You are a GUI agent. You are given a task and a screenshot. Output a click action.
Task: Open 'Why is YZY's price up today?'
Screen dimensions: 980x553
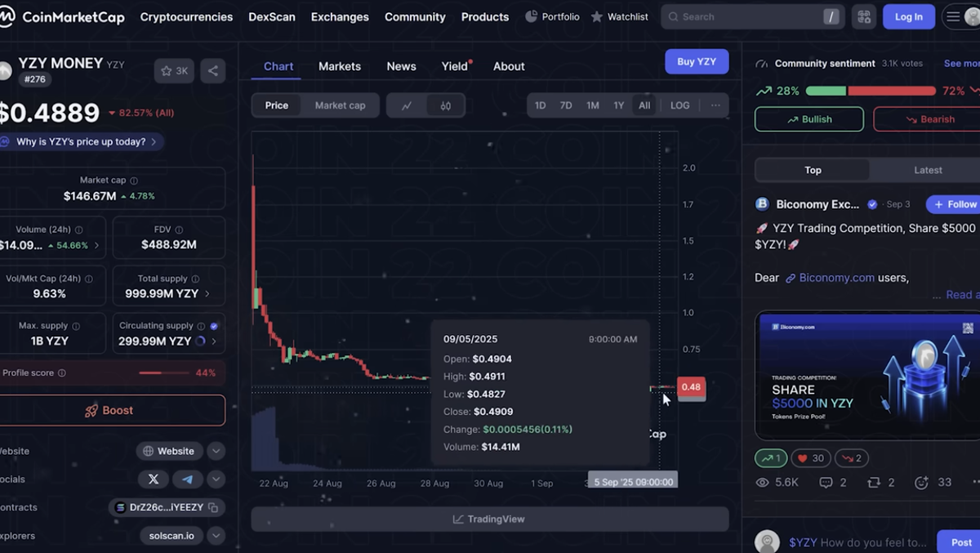pos(81,141)
